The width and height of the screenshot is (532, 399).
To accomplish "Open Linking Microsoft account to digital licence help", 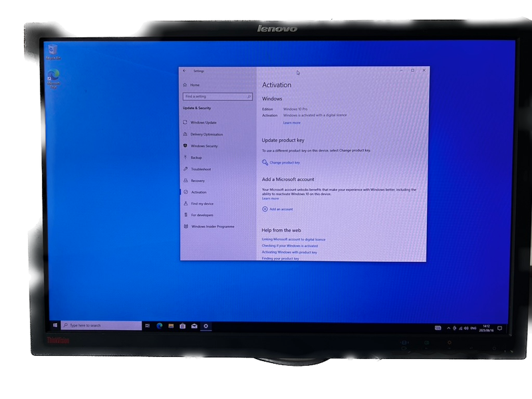I will pos(293,239).
